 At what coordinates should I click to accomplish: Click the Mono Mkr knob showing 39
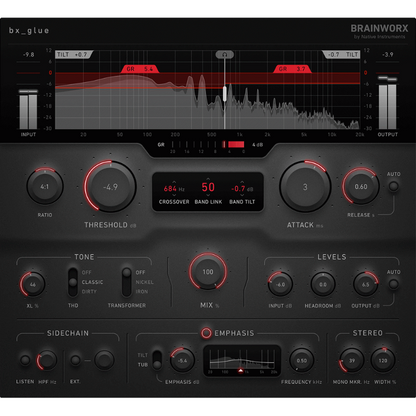point(352,361)
